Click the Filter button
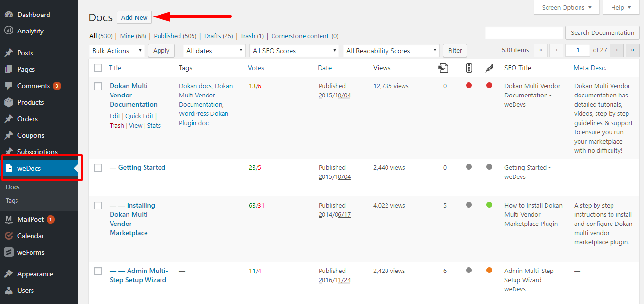Image resolution: width=644 pixels, height=304 pixels. pos(455,50)
